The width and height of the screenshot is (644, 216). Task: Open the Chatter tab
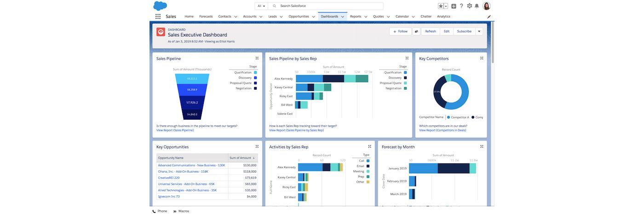[426, 17]
